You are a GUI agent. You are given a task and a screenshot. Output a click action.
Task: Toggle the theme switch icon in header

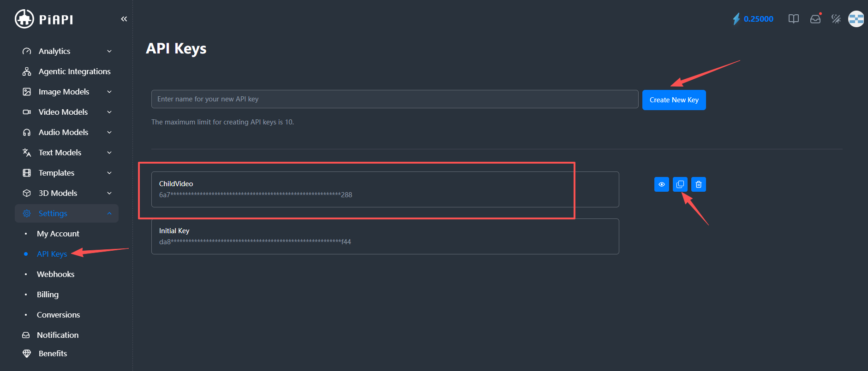836,19
